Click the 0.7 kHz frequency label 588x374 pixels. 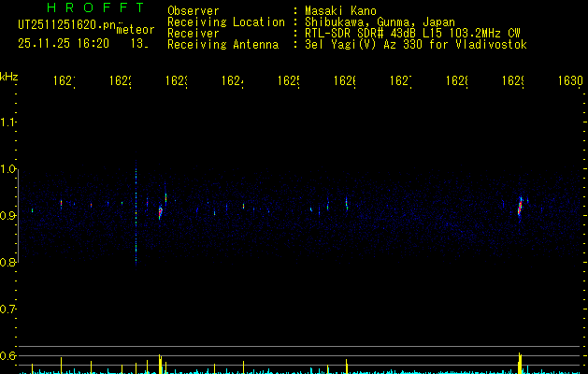click(x=7, y=309)
